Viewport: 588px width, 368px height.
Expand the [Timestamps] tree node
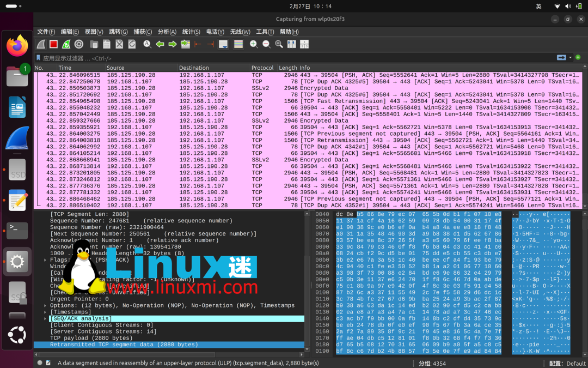[x=45, y=312]
